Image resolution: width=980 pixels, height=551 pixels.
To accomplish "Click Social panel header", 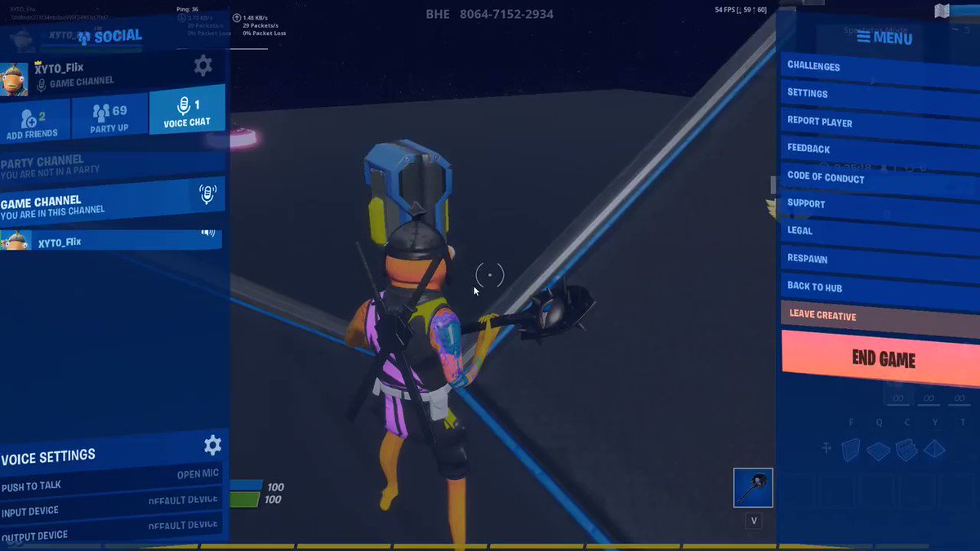I will click(x=109, y=36).
